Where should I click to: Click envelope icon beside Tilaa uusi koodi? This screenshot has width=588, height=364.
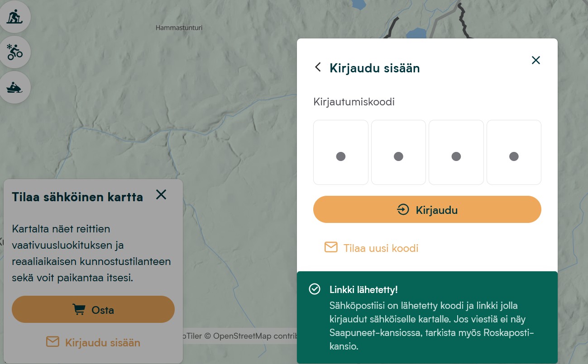[331, 247]
